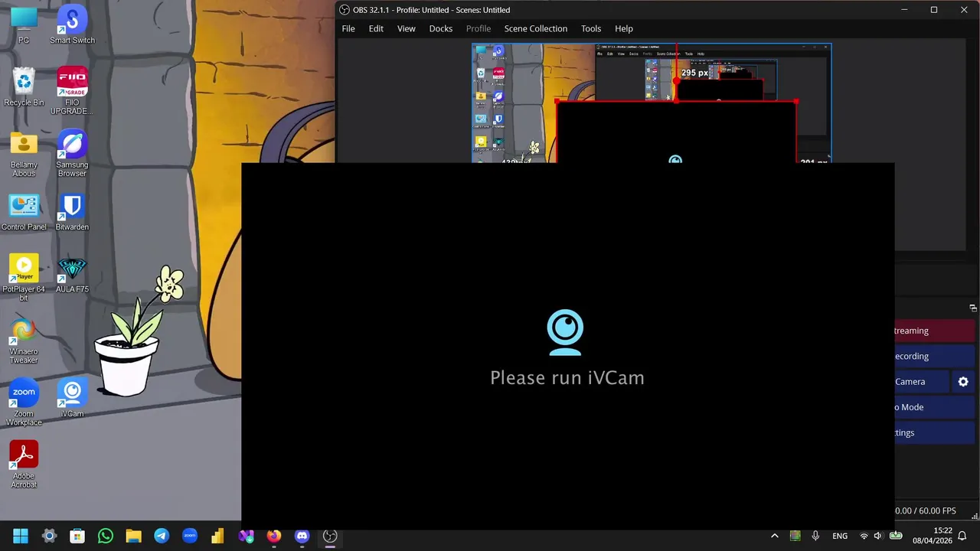Open the Wi-Fi network tray icon

864,536
